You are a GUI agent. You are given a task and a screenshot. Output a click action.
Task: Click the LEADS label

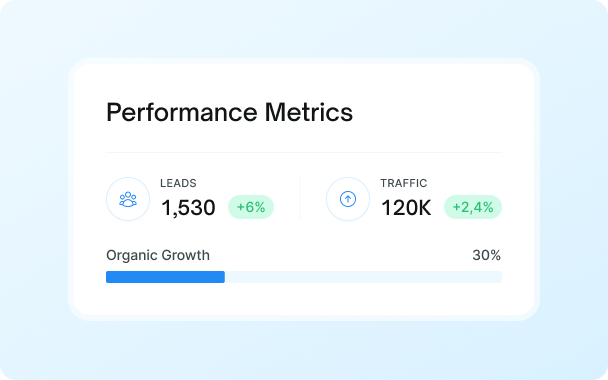(x=178, y=183)
